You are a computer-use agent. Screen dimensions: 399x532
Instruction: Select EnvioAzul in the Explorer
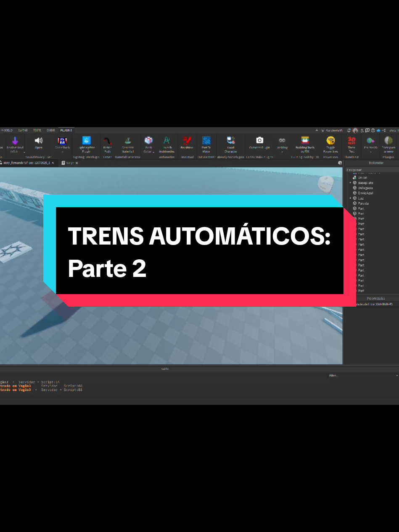tap(365, 193)
